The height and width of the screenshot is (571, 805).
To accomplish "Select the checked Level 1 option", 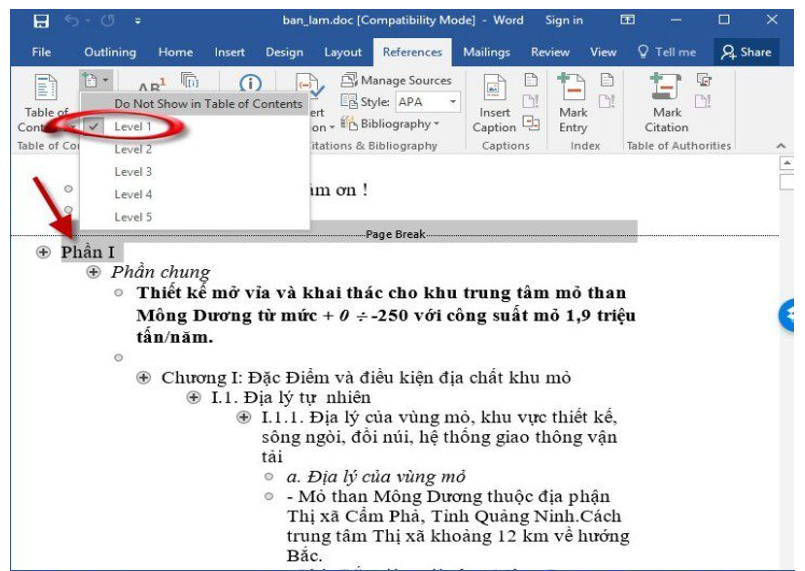I will click(x=133, y=127).
